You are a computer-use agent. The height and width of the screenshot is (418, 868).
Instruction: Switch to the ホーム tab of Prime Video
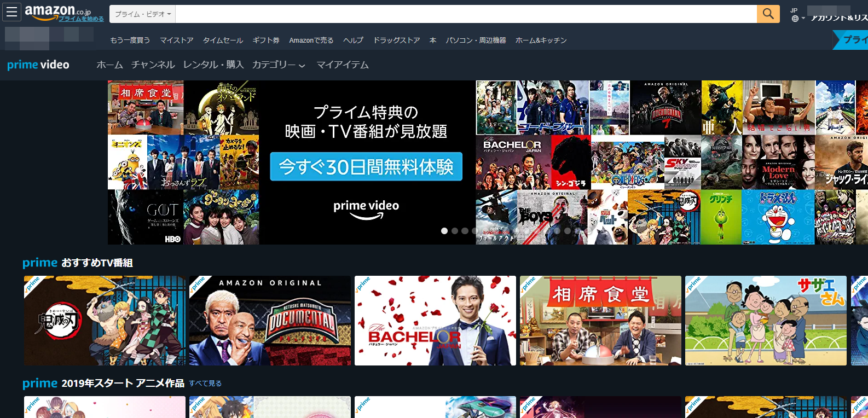109,65
